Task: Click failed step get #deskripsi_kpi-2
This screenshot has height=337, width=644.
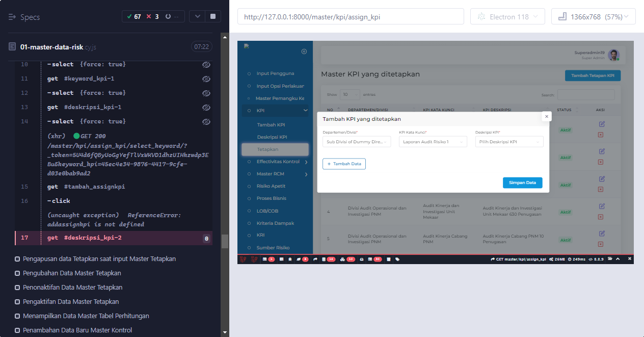Action: (x=114, y=238)
